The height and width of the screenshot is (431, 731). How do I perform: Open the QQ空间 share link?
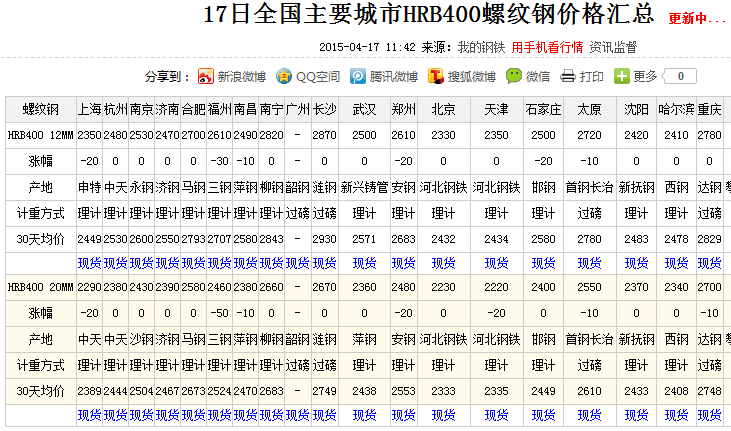tap(318, 76)
